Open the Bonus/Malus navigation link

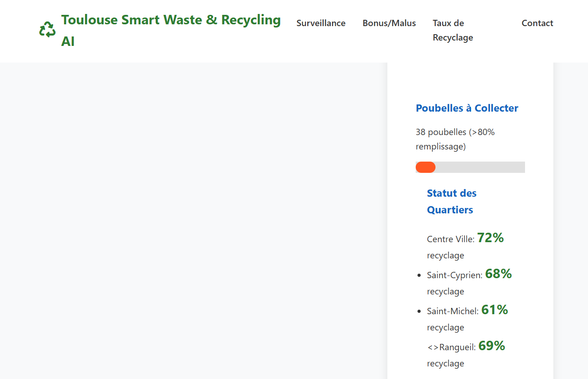389,23
